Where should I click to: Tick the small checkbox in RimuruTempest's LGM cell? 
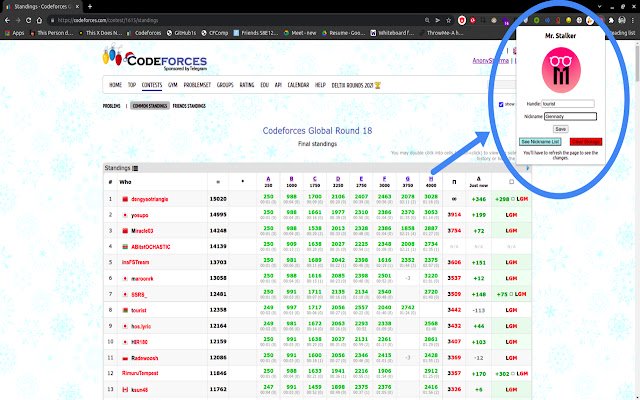point(513,373)
